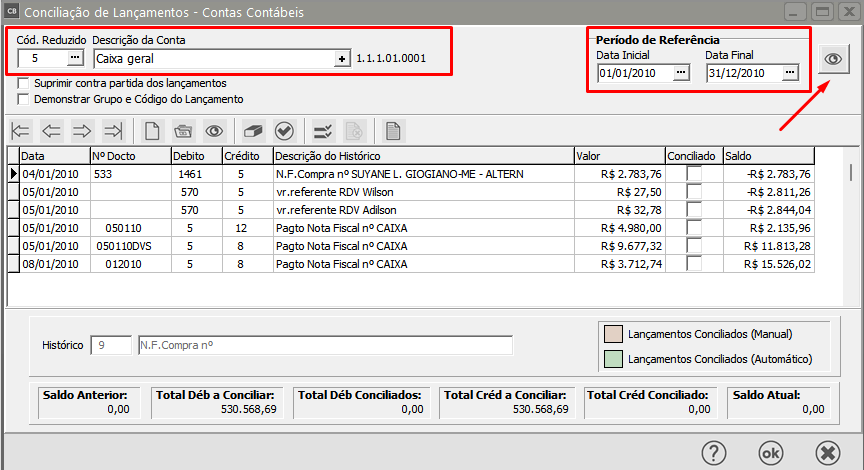Click the eye button beside the reference period
Image resolution: width=864 pixels, height=470 pixels.
pyautogui.click(x=831, y=60)
